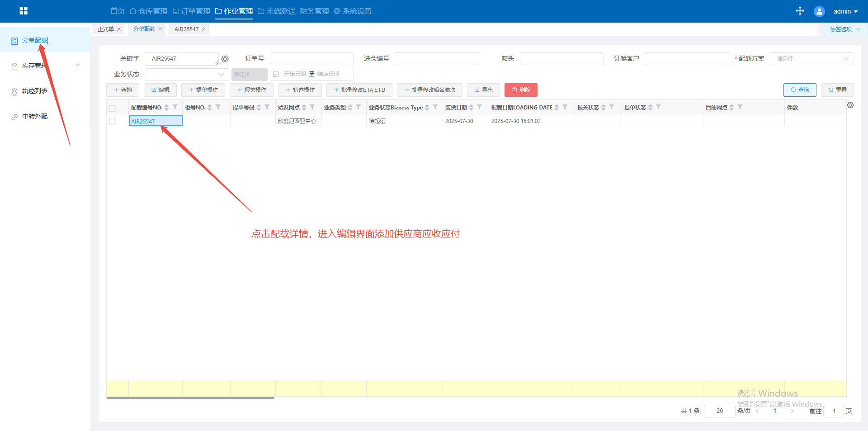Open 财务管理 in top menu

(314, 11)
